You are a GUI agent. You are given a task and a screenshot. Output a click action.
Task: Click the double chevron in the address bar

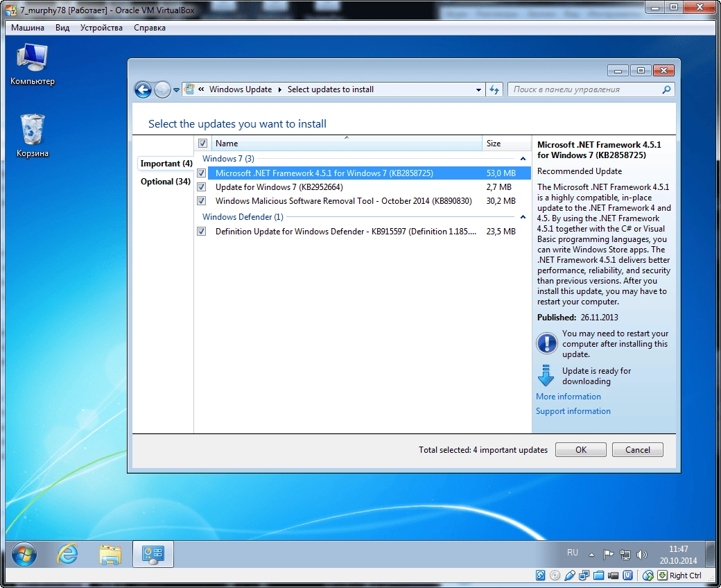point(201,89)
